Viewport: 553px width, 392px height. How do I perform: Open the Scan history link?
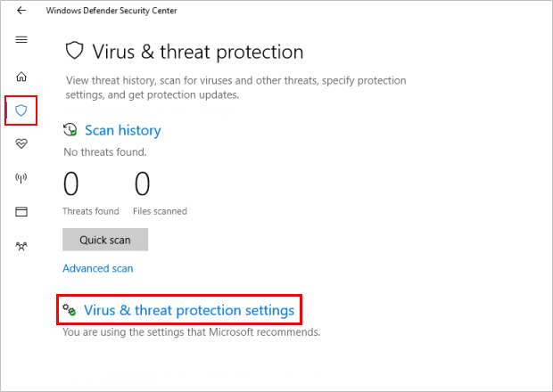[122, 130]
